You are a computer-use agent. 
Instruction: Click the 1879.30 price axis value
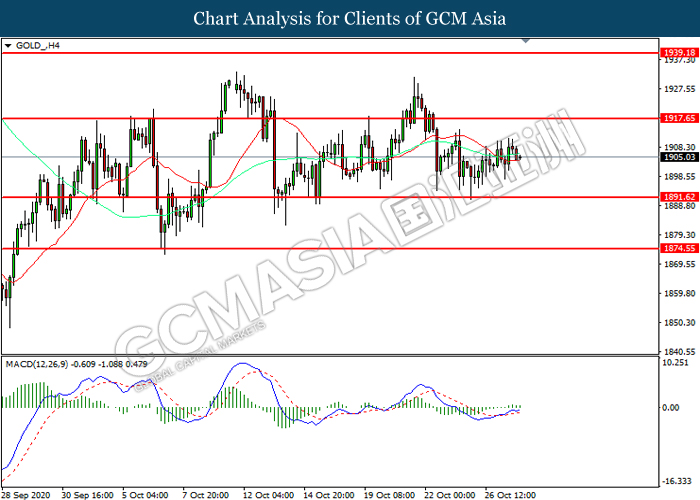(679, 235)
